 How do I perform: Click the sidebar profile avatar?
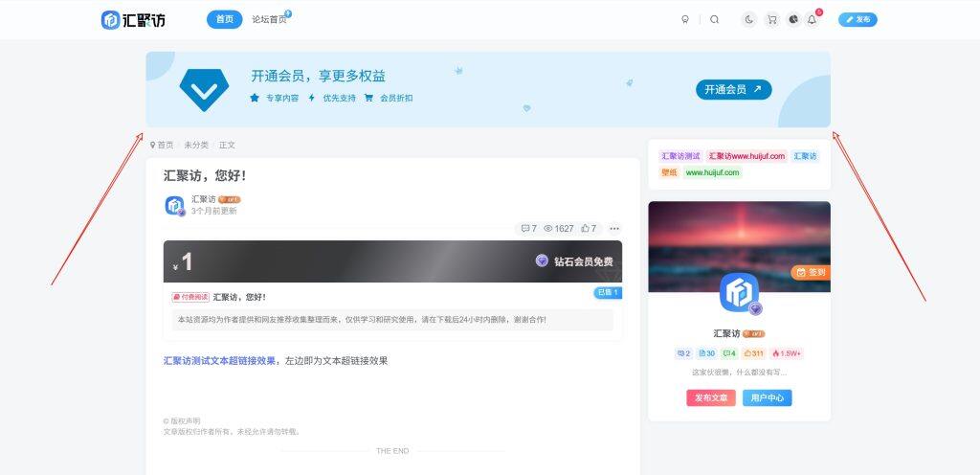(x=740, y=292)
